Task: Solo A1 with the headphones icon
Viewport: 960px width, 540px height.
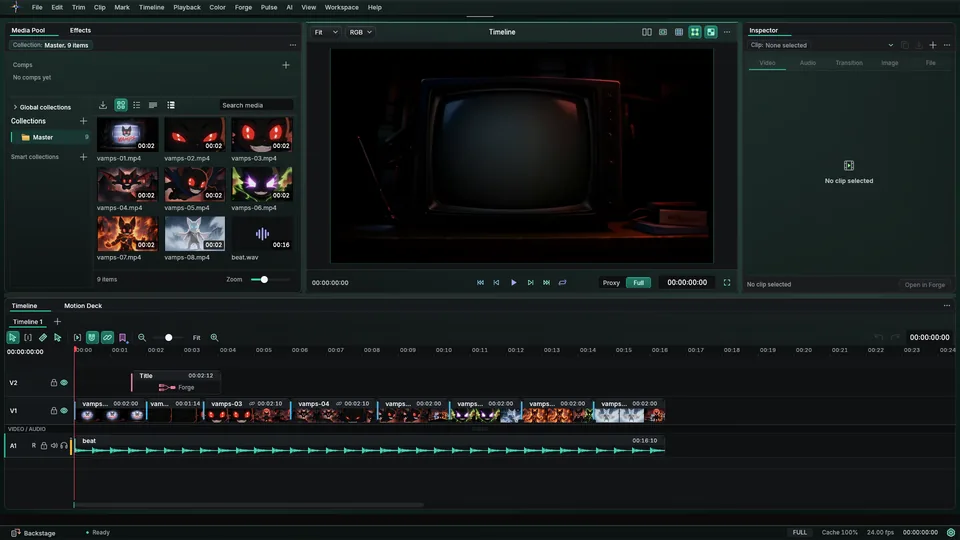Action: (x=64, y=446)
